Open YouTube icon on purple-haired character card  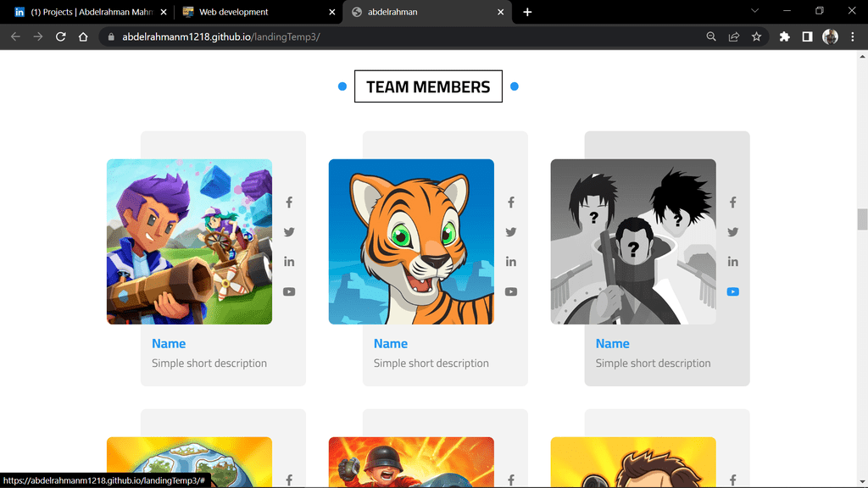(x=289, y=291)
